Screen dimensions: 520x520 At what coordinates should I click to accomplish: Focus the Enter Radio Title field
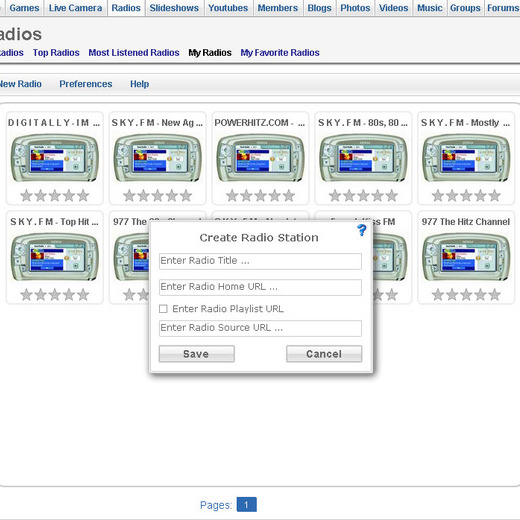260,261
